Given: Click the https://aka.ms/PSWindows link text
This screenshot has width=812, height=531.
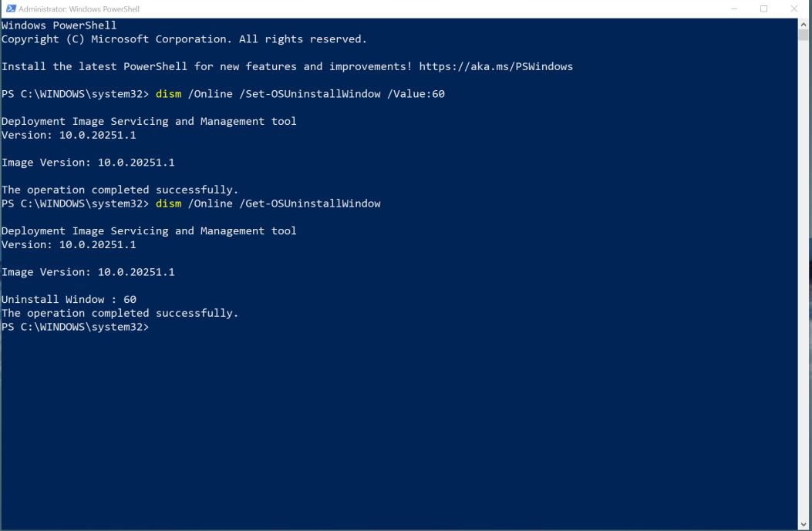Looking at the screenshot, I should (496, 66).
